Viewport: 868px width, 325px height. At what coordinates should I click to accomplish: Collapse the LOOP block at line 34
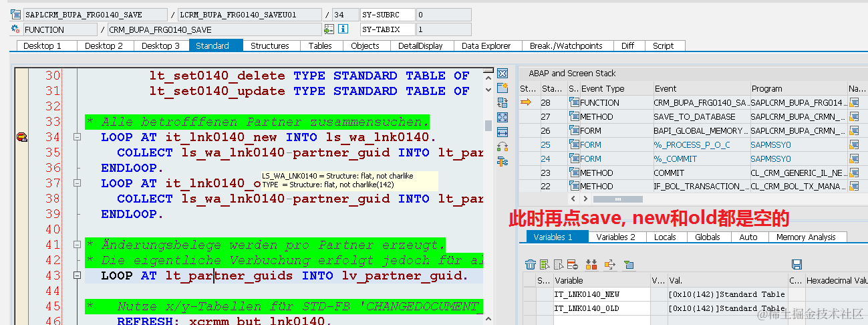[x=77, y=137]
